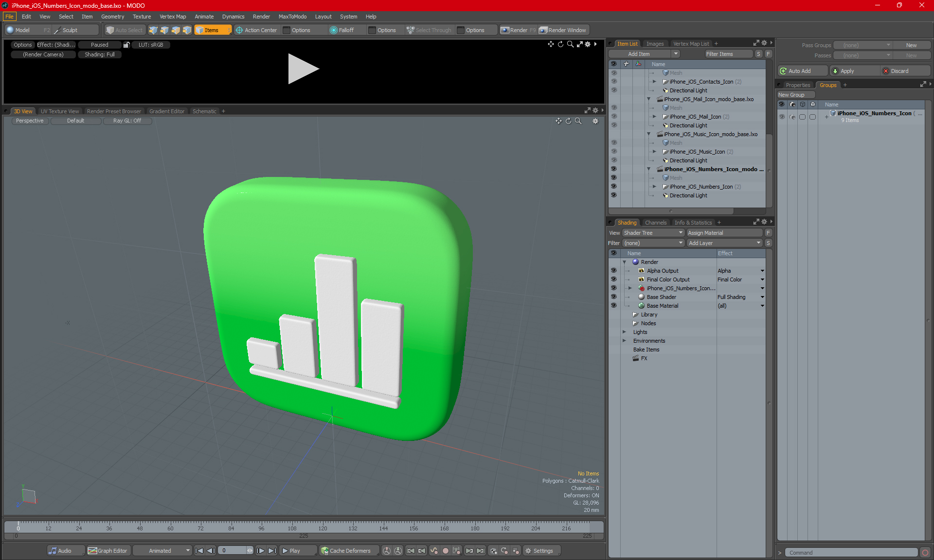Toggle the preview lock icon
Screen dimensions: 934x560
[126, 45]
